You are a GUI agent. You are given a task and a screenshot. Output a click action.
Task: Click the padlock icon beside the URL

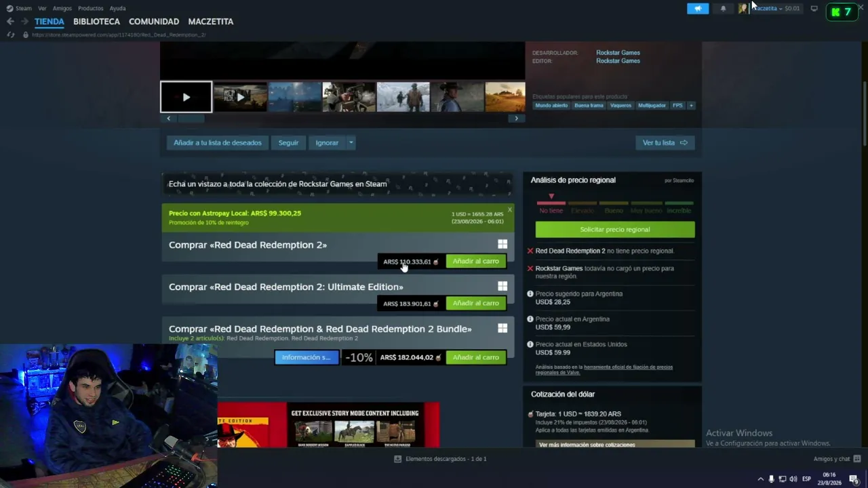26,35
